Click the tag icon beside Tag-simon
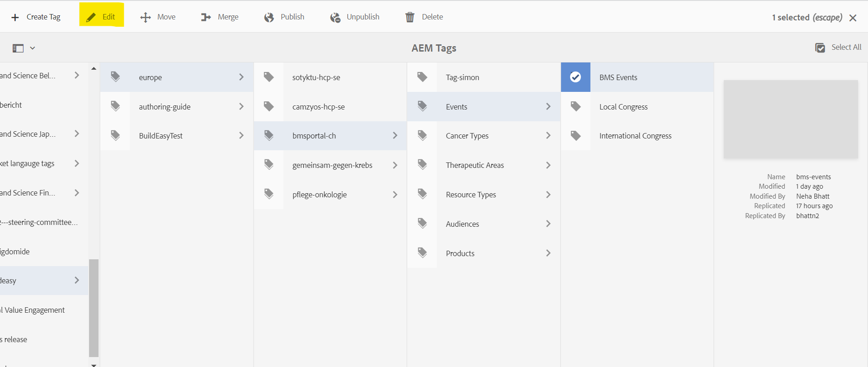This screenshot has width=868, height=367. (x=422, y=77)
